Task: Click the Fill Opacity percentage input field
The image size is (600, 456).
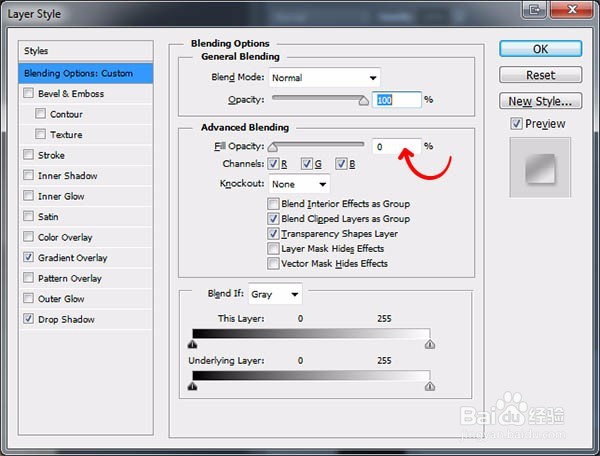Action: pos(396,147)
